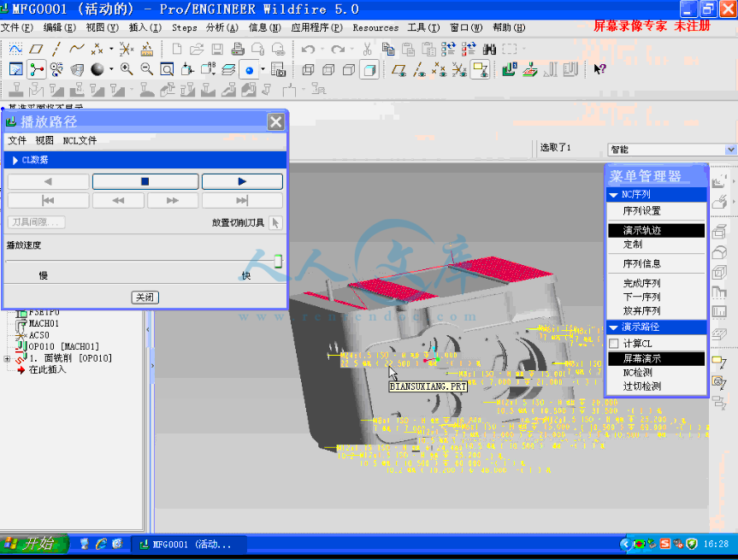Open dropdown arrow beside datum point tool
Image resolution: width=738 pixels, height=560 pixels.
click(111, 49)
